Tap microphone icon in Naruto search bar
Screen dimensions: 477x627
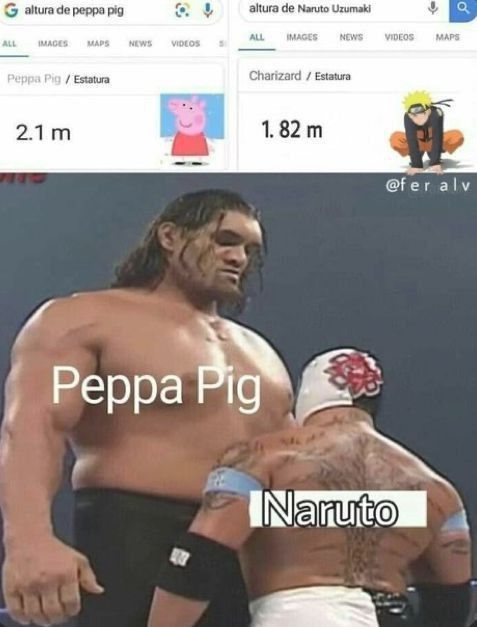point(433,8)
